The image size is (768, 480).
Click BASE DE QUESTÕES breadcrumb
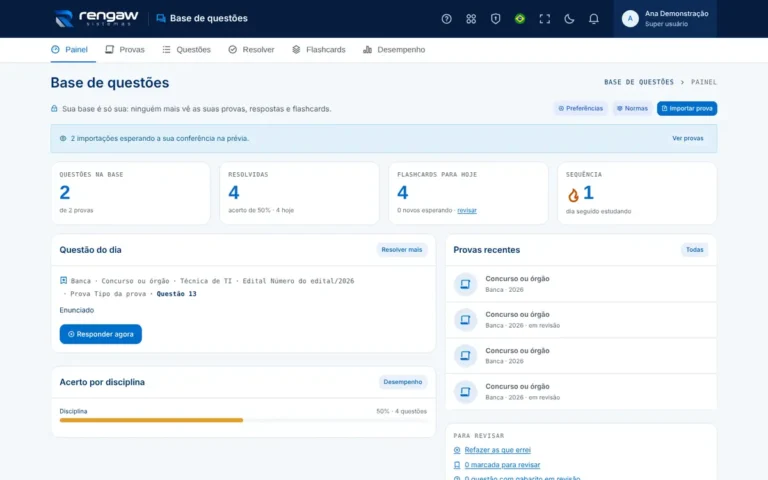(639, 82)
